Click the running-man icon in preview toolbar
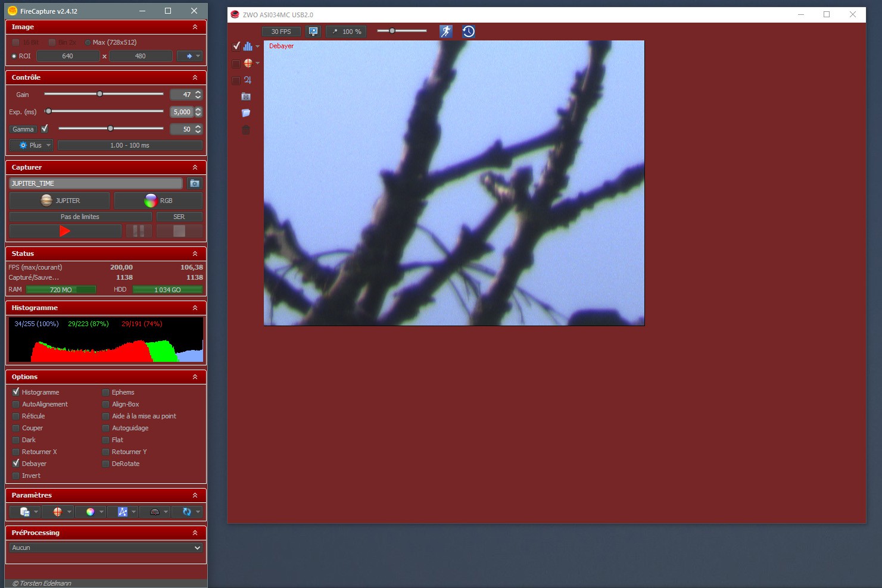The image size is (882, 588). click(x=446, y=32)
